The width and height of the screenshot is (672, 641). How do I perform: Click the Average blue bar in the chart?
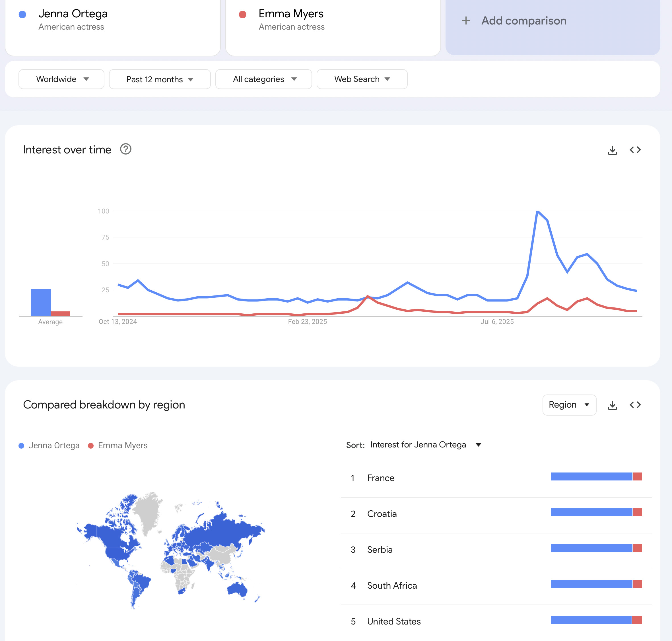(41, 302)
